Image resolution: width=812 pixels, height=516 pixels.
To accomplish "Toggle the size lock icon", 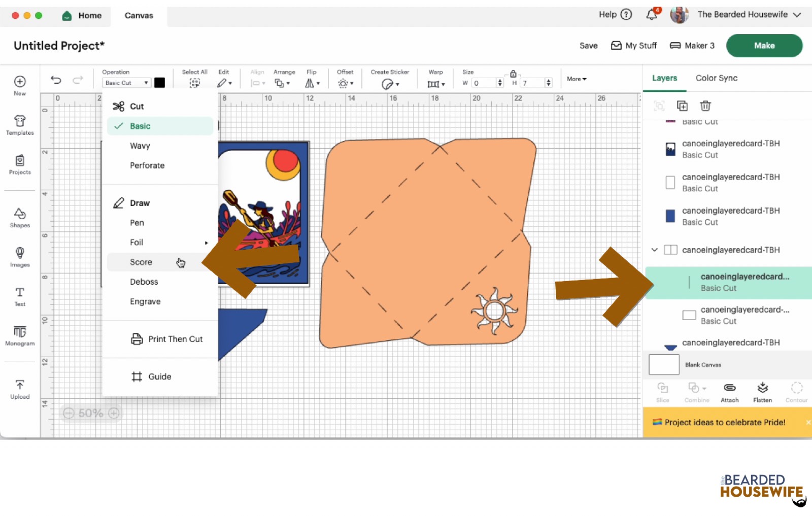I will coord(513,74).
